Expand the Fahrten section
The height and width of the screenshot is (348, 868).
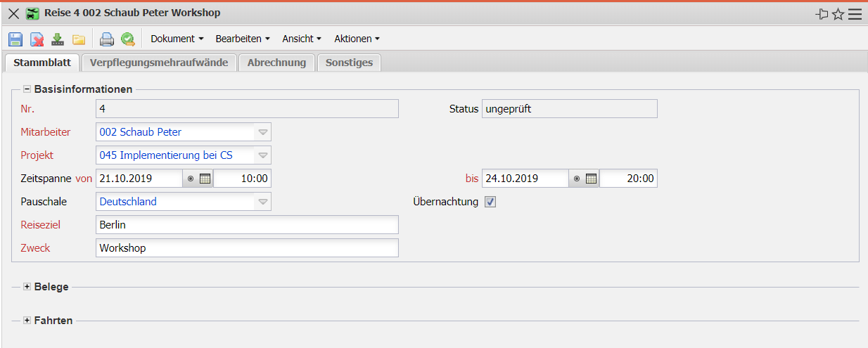pyautogui.click(x=27, y=321)
